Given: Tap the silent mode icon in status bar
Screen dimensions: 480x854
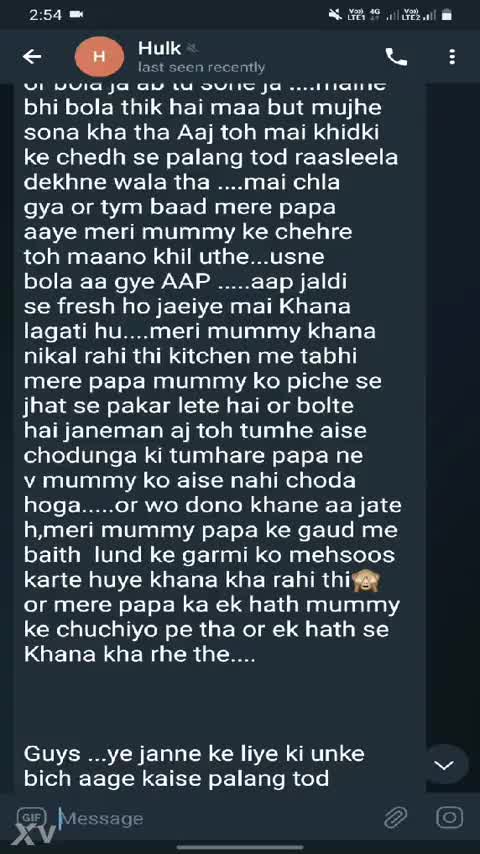Looking at the screenshot, I should point(336,15).
